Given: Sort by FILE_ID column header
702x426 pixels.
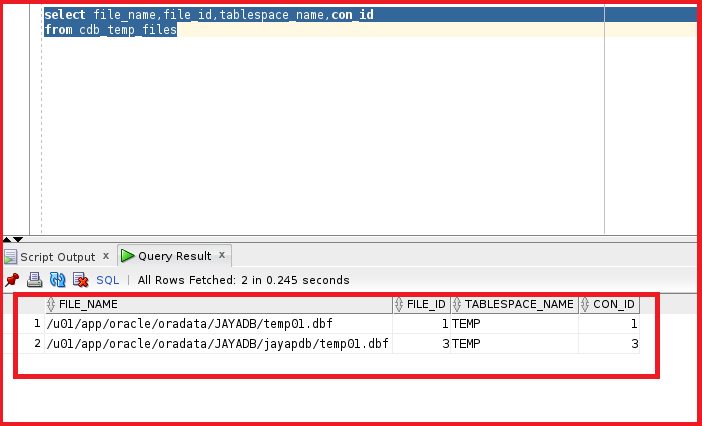Looking at the screenshot, I should [421, 305].
